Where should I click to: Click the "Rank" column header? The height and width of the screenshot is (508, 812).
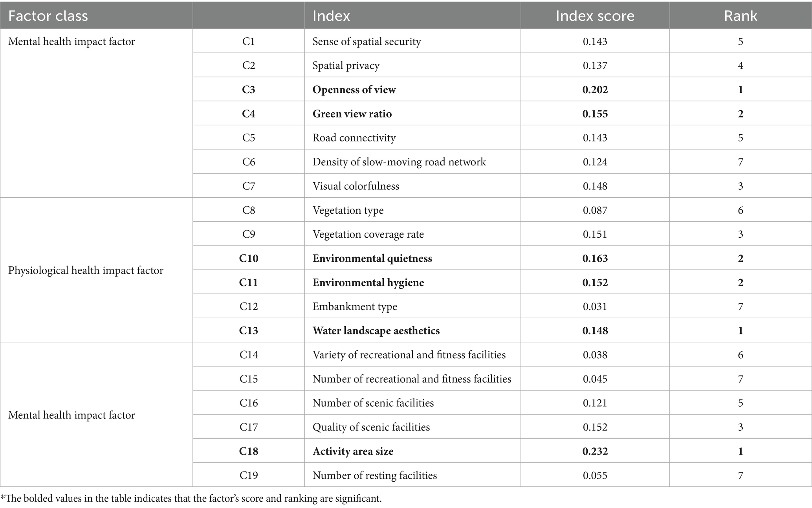click(x=741, y=16)
